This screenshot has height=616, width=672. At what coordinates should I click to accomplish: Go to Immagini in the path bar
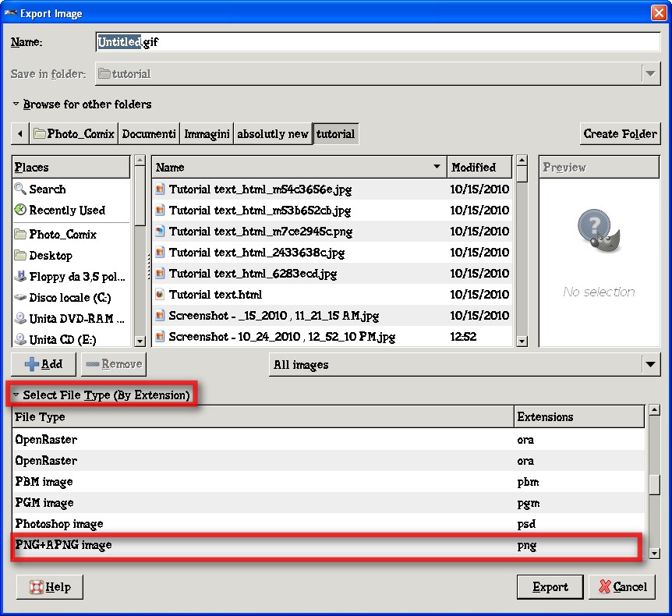pyautogui.click(x=207, y=134)
